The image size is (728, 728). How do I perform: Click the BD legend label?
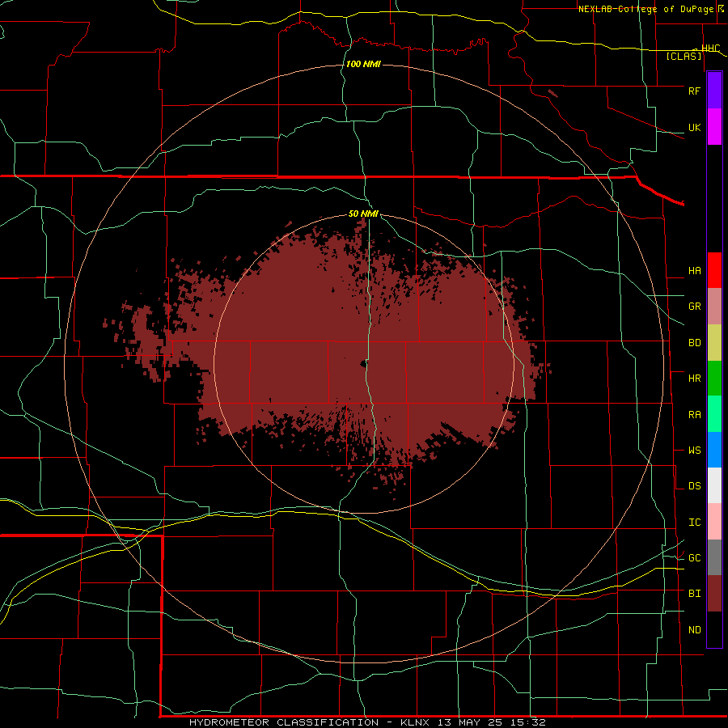click(x=694, y=343)
